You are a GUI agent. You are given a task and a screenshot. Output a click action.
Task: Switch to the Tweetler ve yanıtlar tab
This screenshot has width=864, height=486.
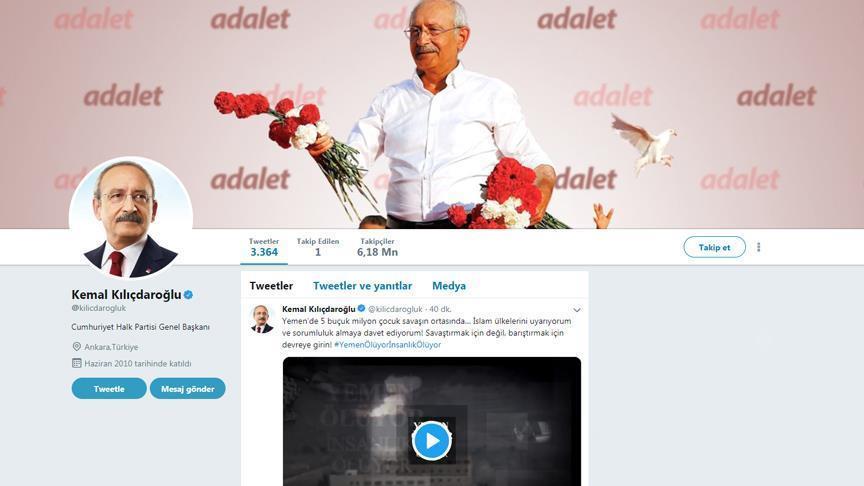click(x=363, y=286)
